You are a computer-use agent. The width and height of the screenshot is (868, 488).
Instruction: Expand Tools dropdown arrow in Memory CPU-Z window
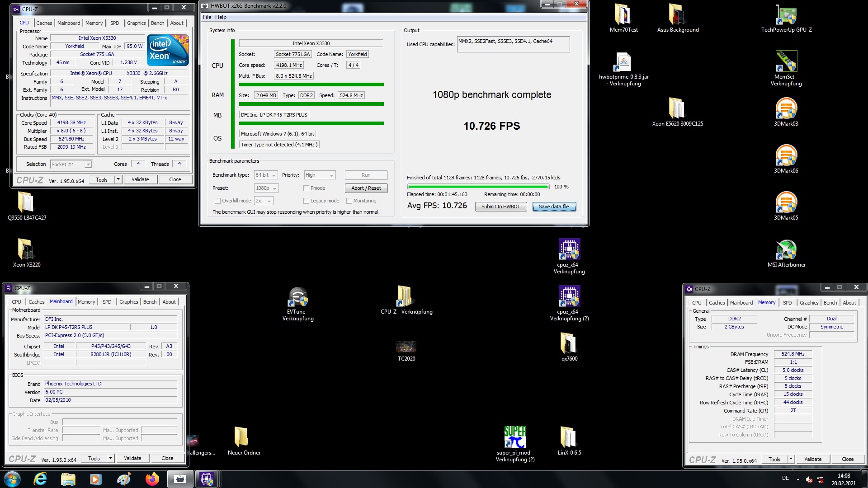pyautogui.click(x=791, y=459)
